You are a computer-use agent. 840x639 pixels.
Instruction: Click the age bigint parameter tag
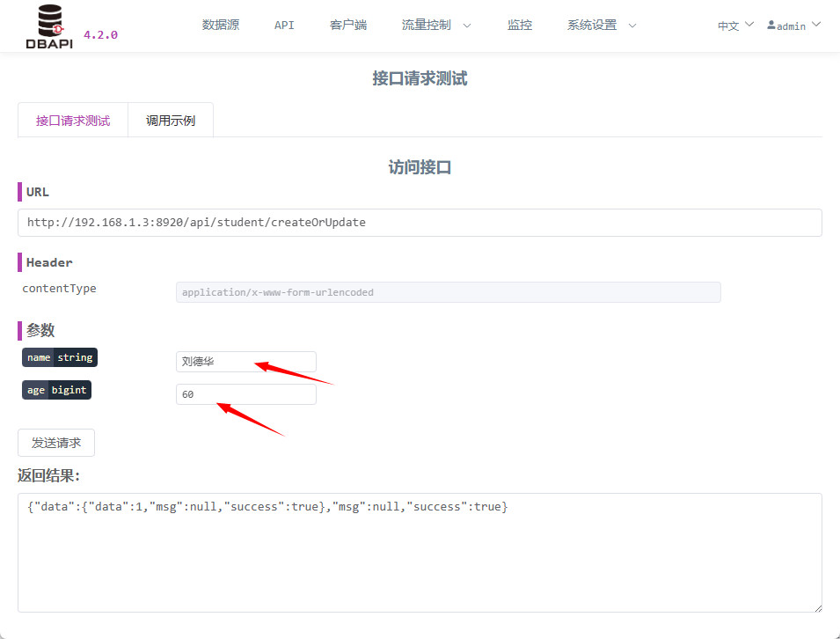tap(57, 390)
